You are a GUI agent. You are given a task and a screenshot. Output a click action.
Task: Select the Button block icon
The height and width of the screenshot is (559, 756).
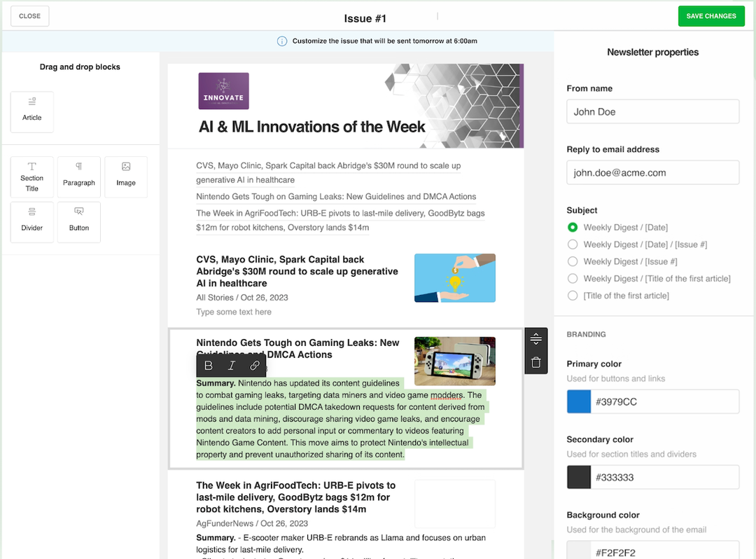(x=78, y=222)
